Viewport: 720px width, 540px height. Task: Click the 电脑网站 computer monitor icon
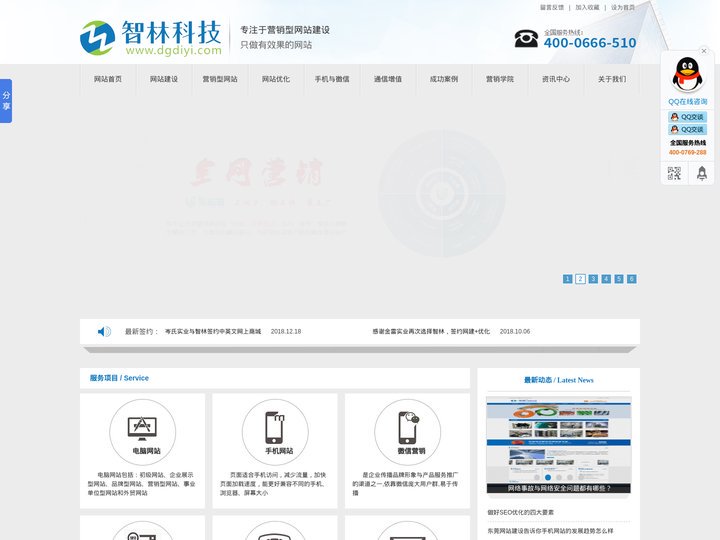(142, 428)
